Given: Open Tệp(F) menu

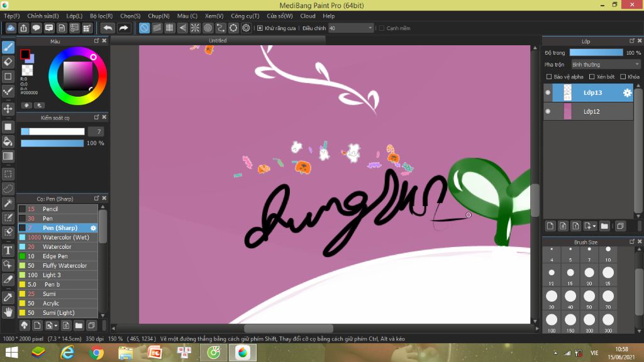Looking at the screenshot, I should tap(12, 16).
